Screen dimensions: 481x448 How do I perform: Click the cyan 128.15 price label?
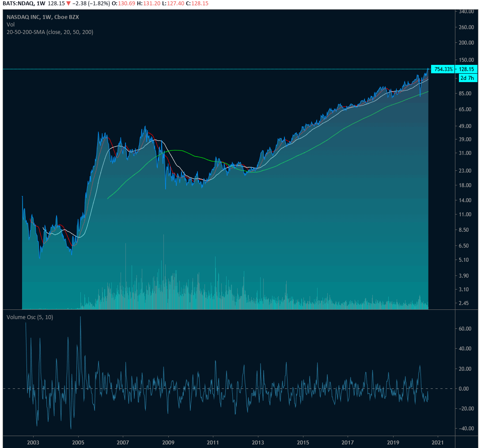pyautogui.click(x=467, y=69)
